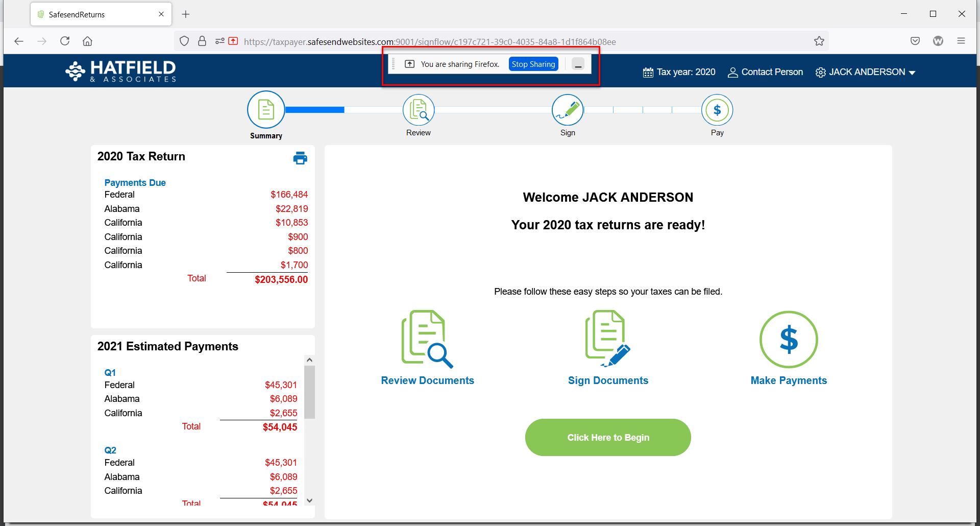Open Tax year: 2020 selector
Viewport: 980px width, 526px height.
tap(679, 73)
